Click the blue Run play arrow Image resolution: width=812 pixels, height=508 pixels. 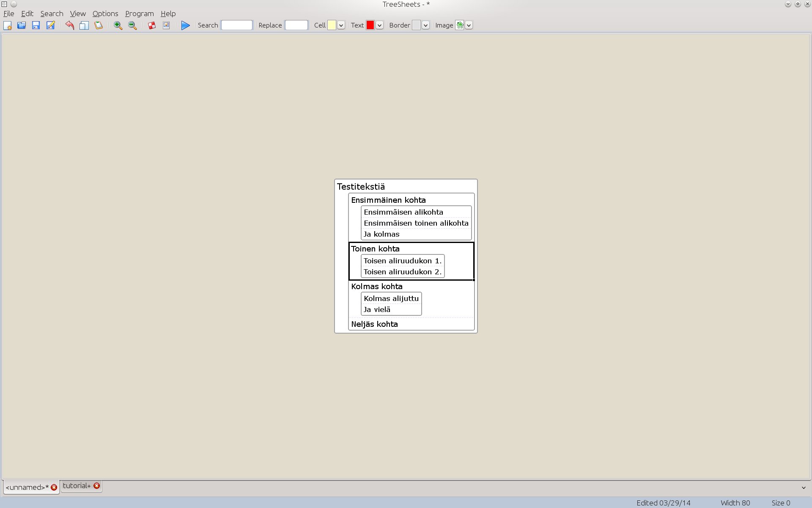coord(185,25)
